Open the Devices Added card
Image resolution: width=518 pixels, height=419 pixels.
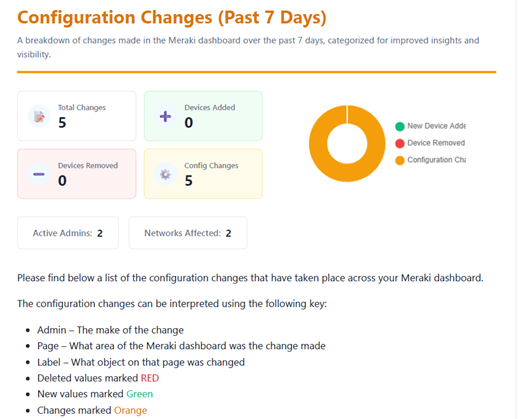point(203,116)
